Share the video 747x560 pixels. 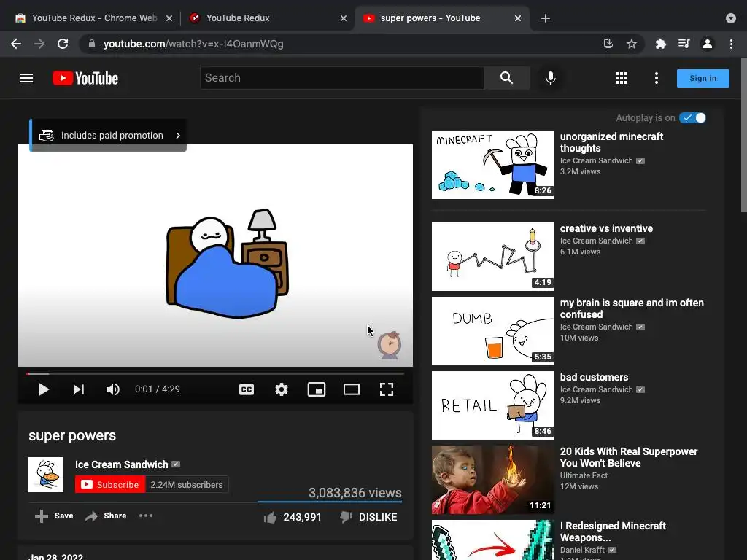click(105, 516)
